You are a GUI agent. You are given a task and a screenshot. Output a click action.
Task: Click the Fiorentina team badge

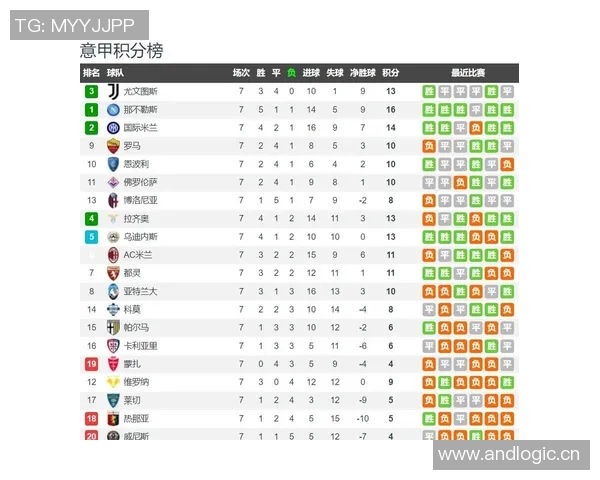click(x=113, y=183)
